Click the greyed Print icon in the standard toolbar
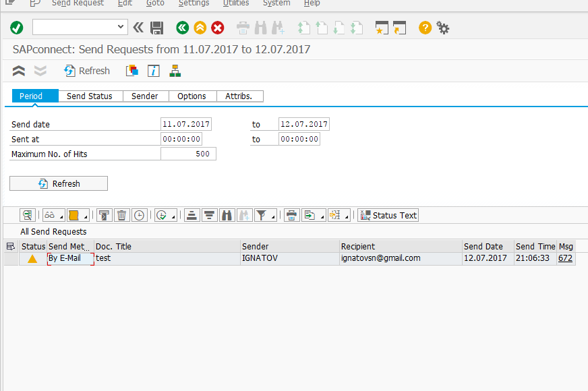Image resolution: width=588 pixels, height=391 pixels. point(243,28)
